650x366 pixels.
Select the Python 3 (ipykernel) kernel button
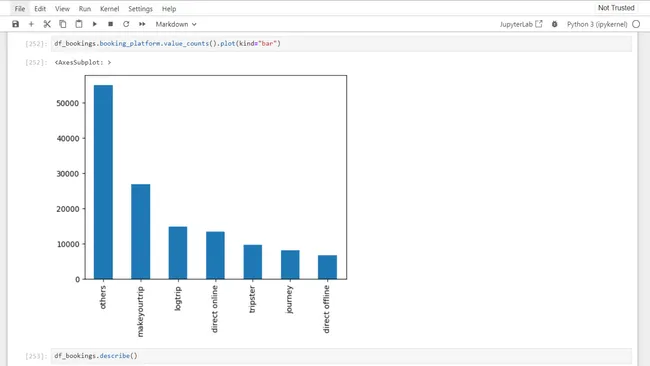point(597,24)
